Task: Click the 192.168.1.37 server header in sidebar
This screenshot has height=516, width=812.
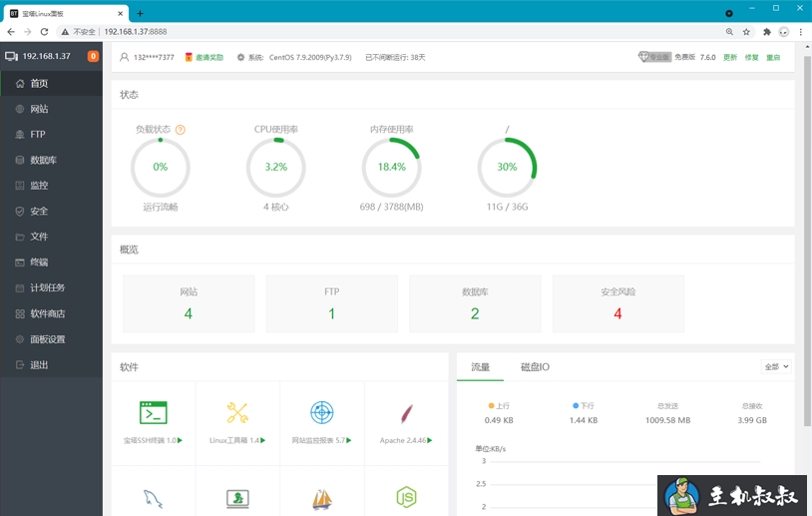Action: (51, 56)
